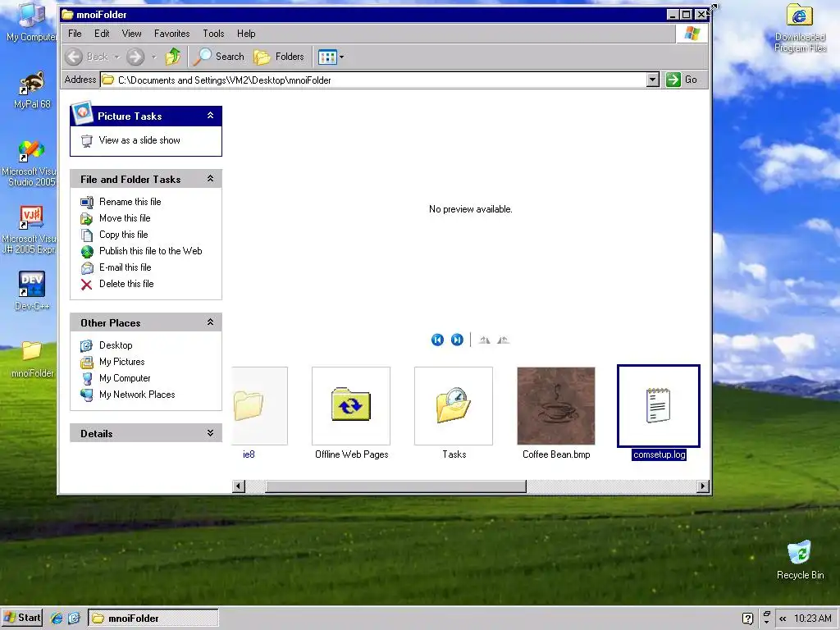Viewport: 840px width, 630px height.
Task: Click the filmstrip scroll left arrow
Action: [x=239, y=486]
